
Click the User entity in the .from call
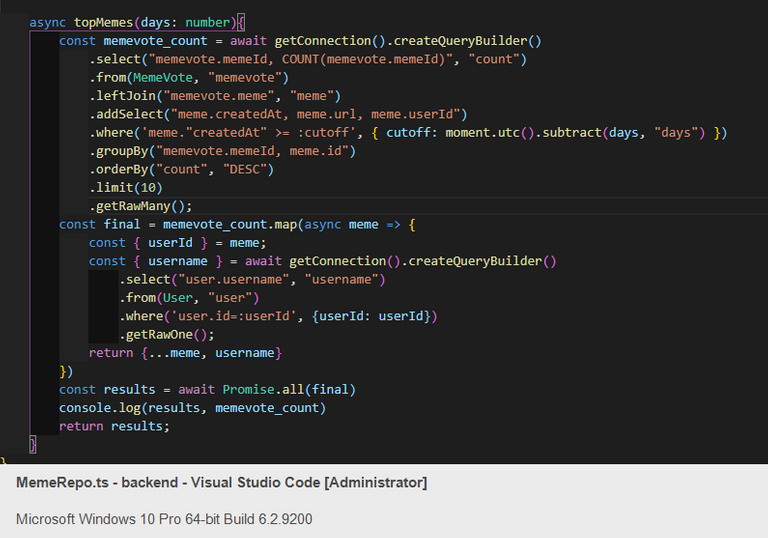179,298
